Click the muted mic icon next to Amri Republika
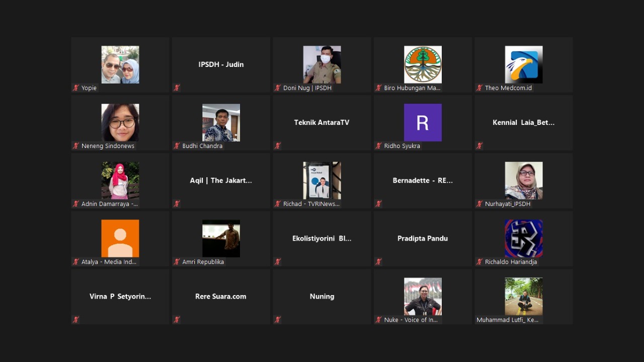644x362 pixels. tap(177, 262)
